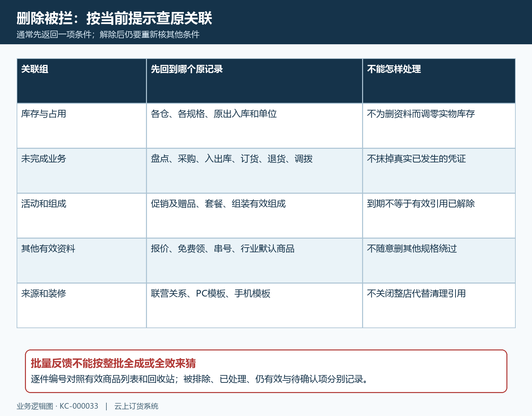The image size is (532, 416).
Task: Select the 先回到哪个原记录 column header
Action: click(x=254, y=81)
